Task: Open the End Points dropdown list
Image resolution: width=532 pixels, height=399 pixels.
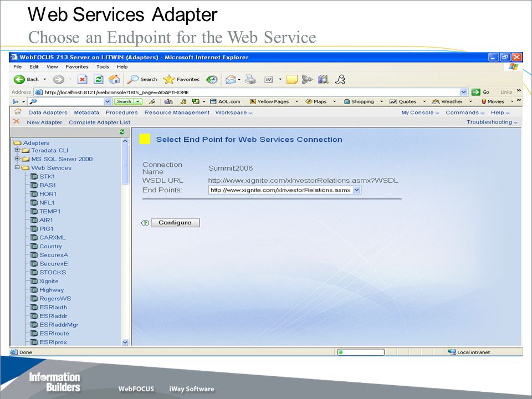Action: (356, 190)
